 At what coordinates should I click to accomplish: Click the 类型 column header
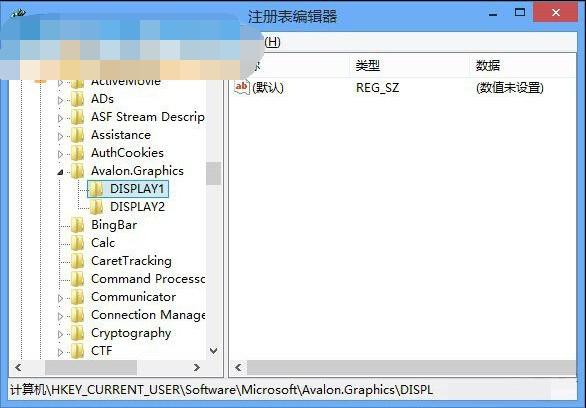click(x=368, y=66)
